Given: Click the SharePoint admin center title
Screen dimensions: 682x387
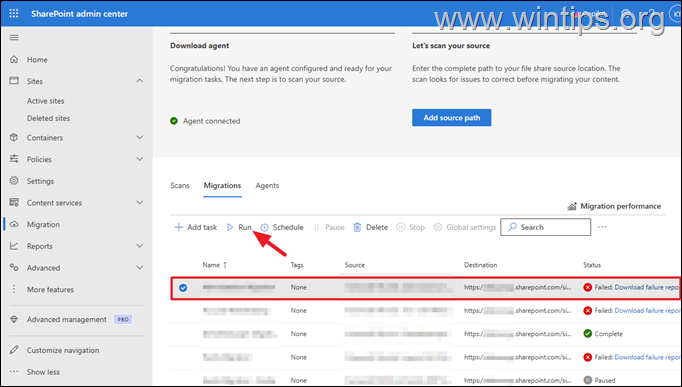Looking at the screenshot, I should point(80,14).
